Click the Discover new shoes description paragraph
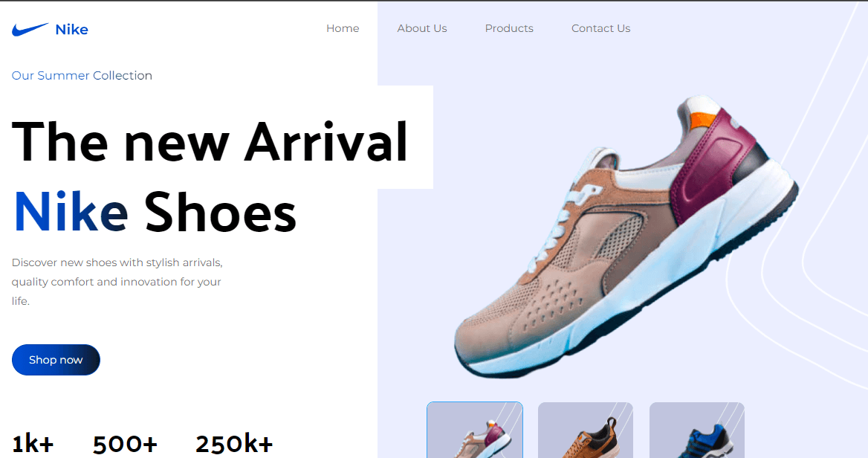Image resolution: width=868 pixels, height=458 pixels. point(117,282)
